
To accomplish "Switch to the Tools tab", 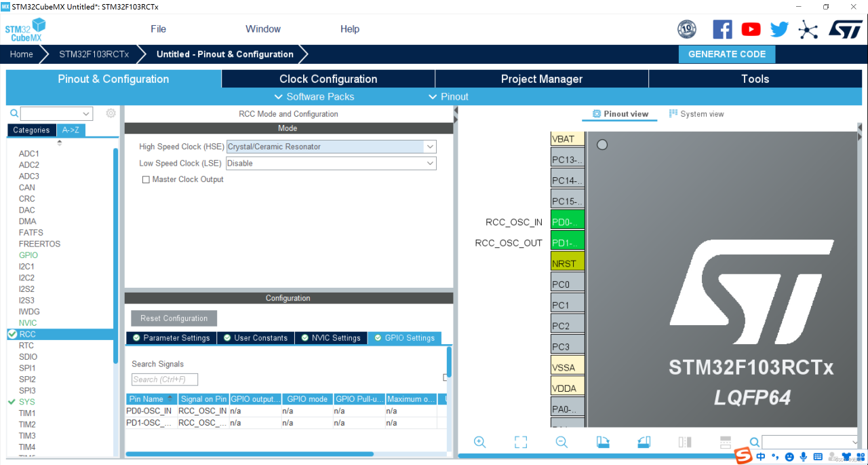I will (755, 79).
